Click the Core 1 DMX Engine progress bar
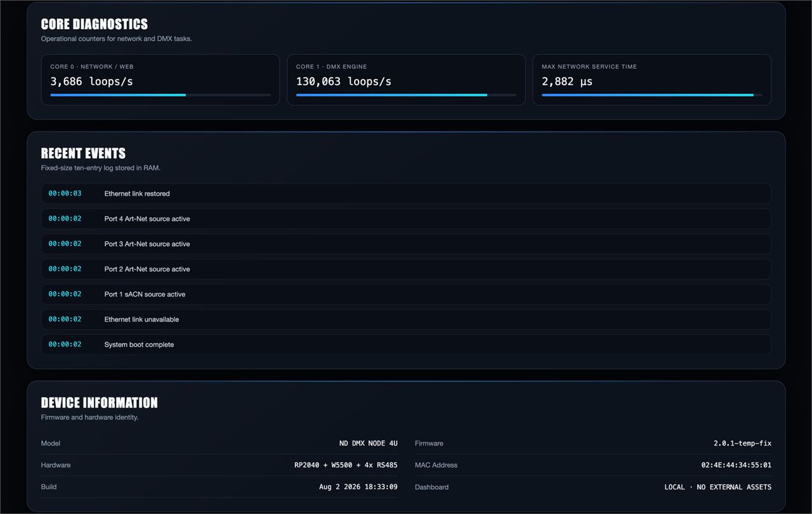 [406, 95]
